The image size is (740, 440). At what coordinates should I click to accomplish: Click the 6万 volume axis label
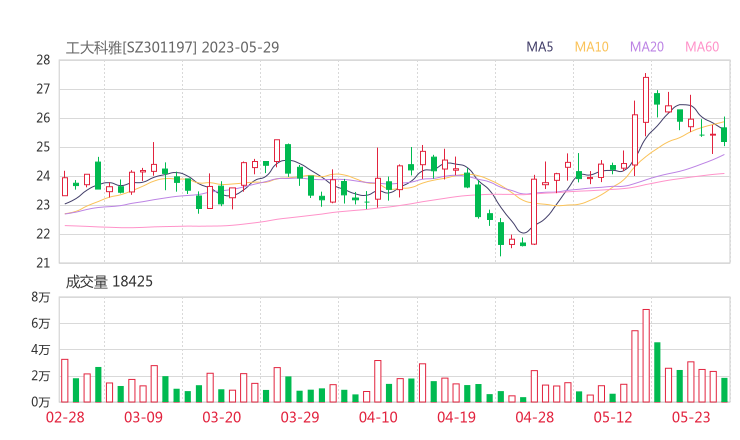[41, 323]
